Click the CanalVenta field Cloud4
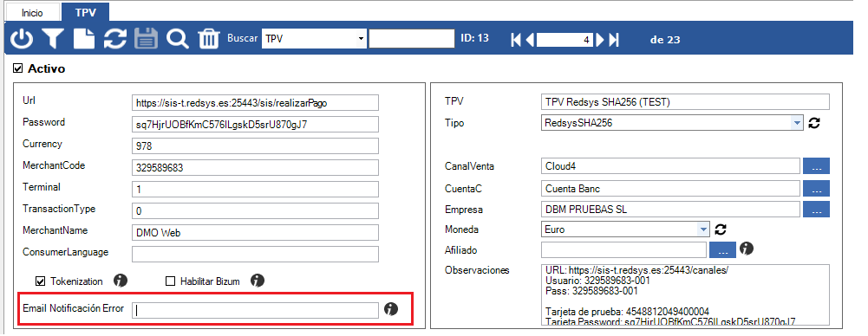868x336 pixels. (670, 165)
